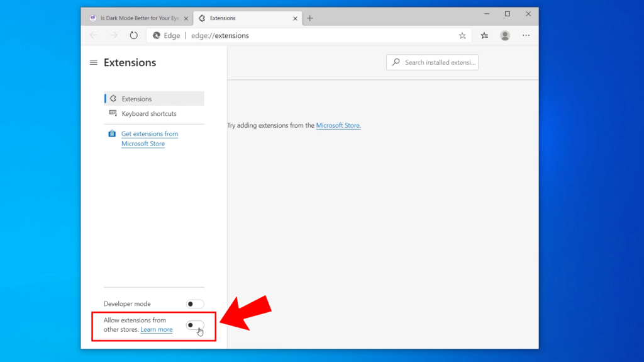
Task: Enable Allow extensions from other stores
Action: point(195,325)
